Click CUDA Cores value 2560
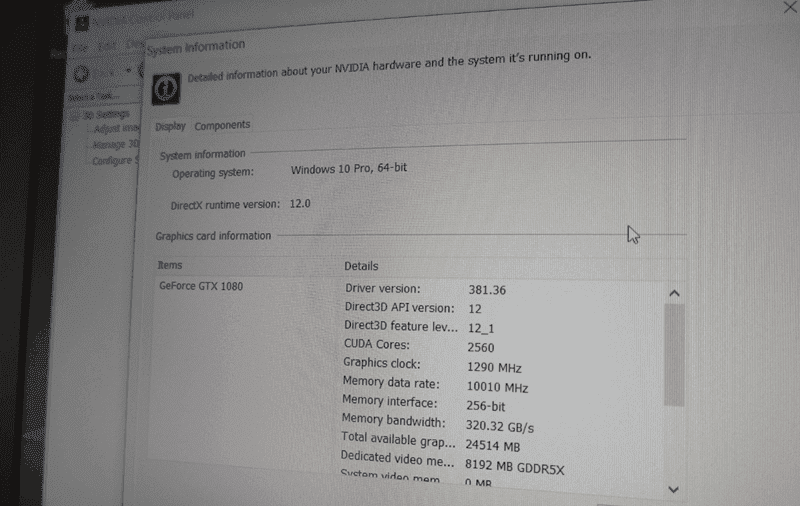Screen dimensions: 800x506 (x=481, y=348)
